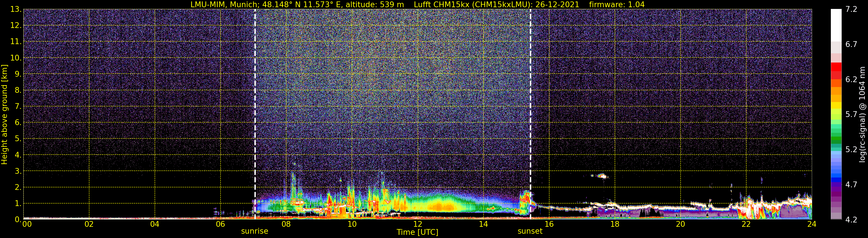Click the height axis tick label "2."
868x238 pixels.
tap(18, 188)
